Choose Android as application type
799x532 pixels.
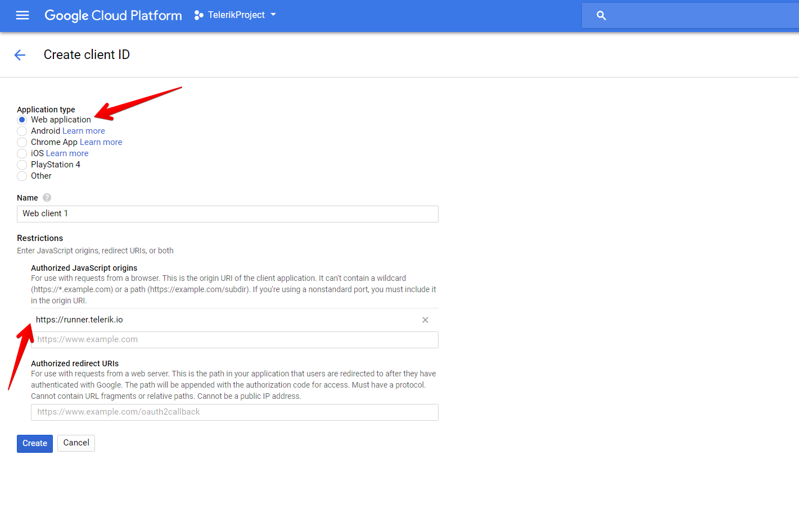(21, 131)
